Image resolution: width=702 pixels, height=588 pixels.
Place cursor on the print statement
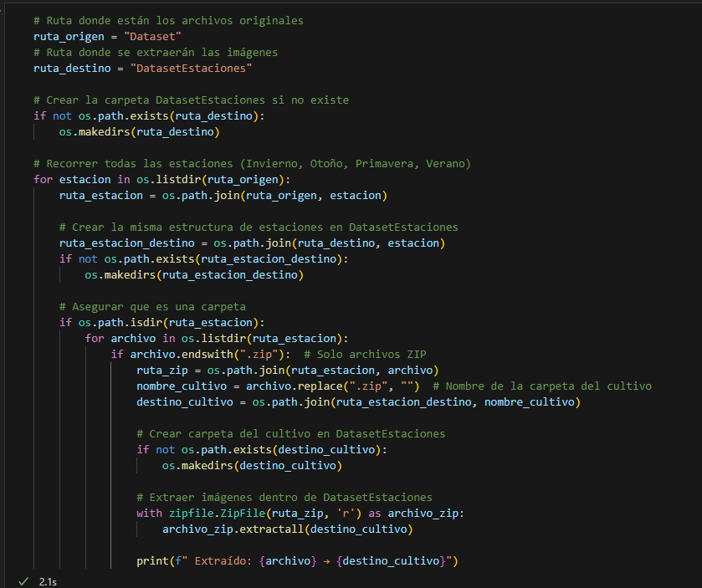tap(297, 560)
